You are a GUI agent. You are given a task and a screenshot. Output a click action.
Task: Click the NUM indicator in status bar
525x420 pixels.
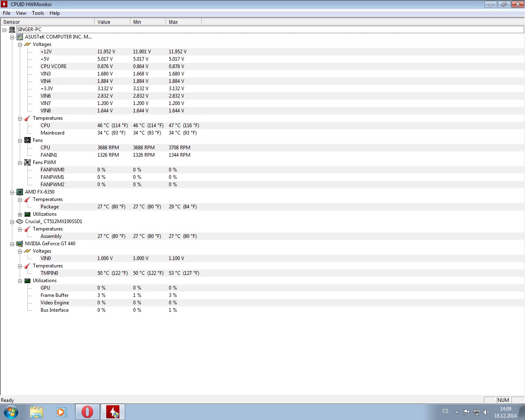click(x=503, y=400)
